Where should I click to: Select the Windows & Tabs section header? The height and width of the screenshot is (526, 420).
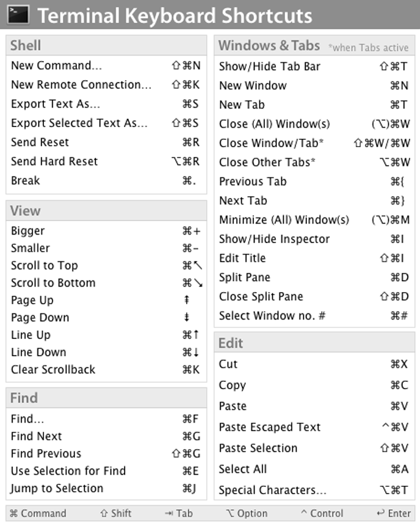pyautogui.click(x=269, y=46)
